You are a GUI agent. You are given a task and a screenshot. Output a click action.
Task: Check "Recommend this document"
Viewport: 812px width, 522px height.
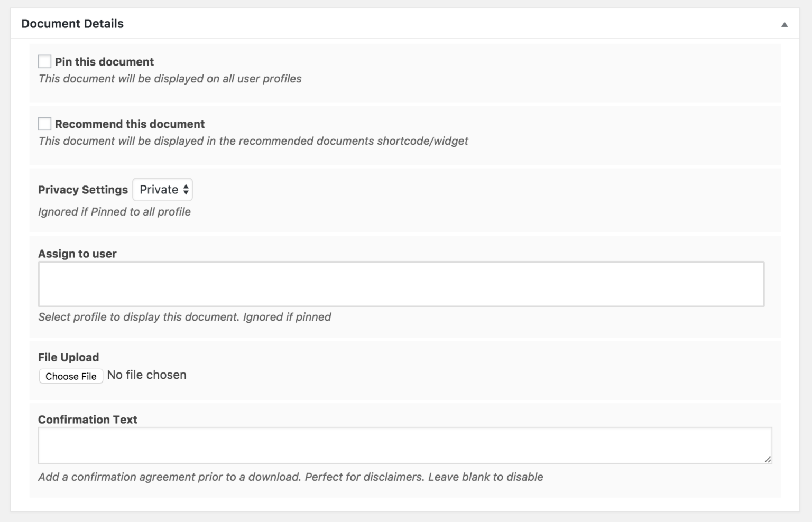(x=44, y=124)
